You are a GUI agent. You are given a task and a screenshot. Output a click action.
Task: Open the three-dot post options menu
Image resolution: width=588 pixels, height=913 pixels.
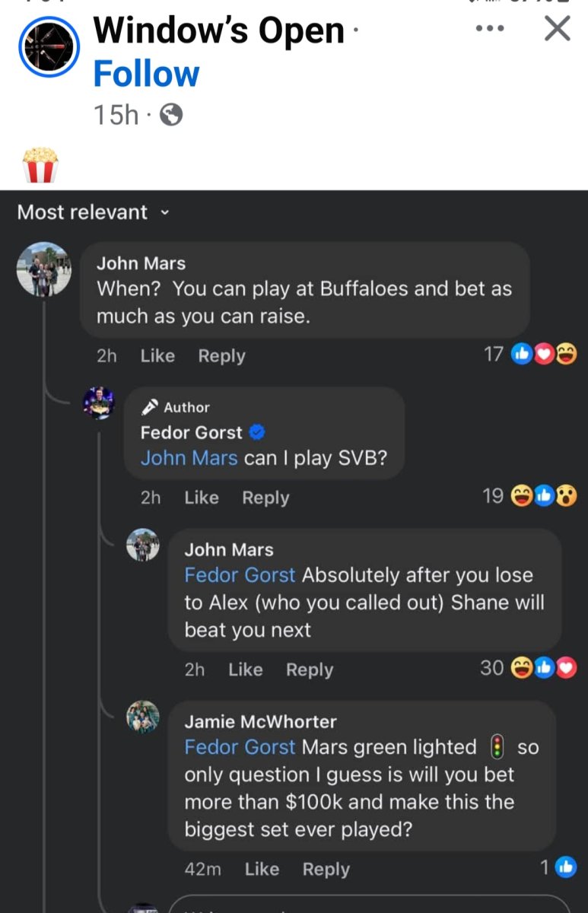tap(489, 29)
